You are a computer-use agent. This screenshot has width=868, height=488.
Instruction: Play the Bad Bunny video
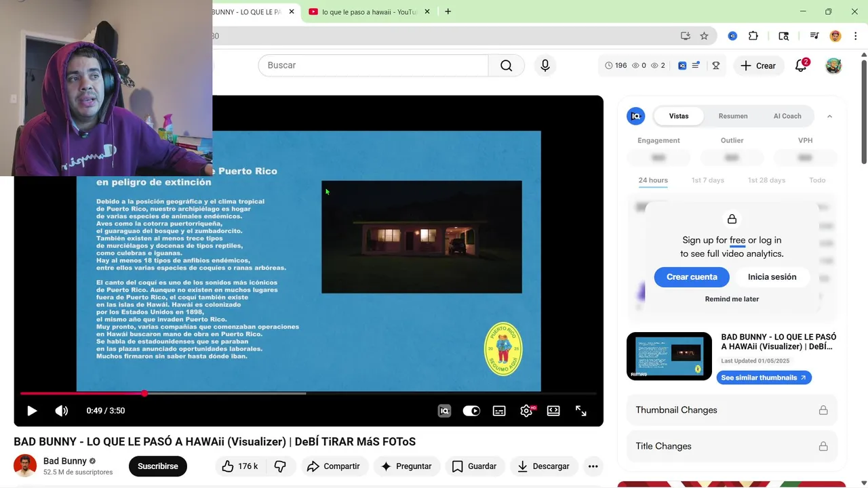[x=31, y=411]
